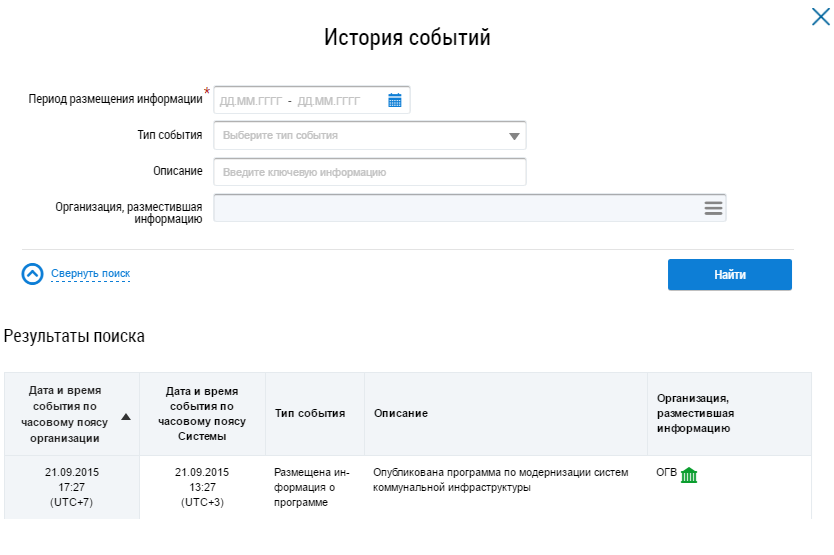Viewport: 834px width, 555px height.
Task: Click the circular chevron collapse icon
Action: 33,274
